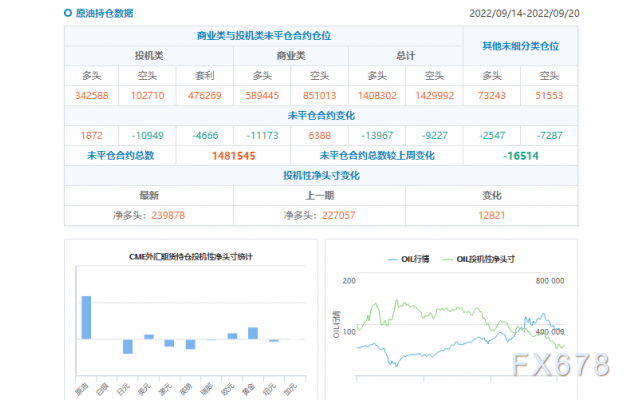
Task: Toggle the OIL投机性净头寸 legend series
Action: [x=479, y=259]
